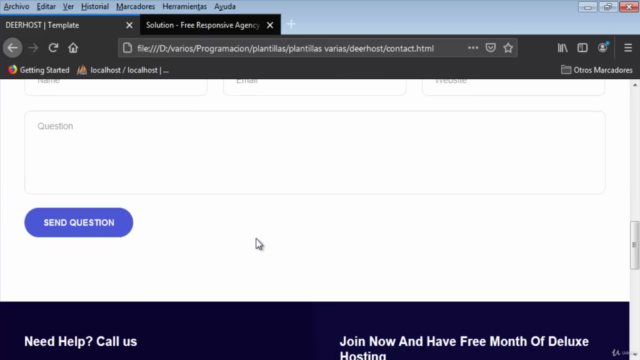The width and height of the screenshot is (640, 360).
Task: Click the SEND QUESTION button
Action: click(x=79, y=222)
